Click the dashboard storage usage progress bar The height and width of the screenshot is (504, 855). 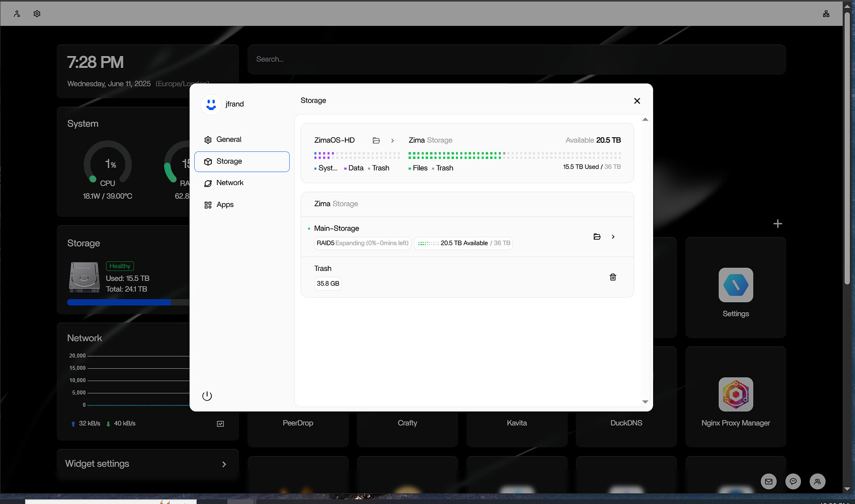pyautogui.click(x=128, y=302)
